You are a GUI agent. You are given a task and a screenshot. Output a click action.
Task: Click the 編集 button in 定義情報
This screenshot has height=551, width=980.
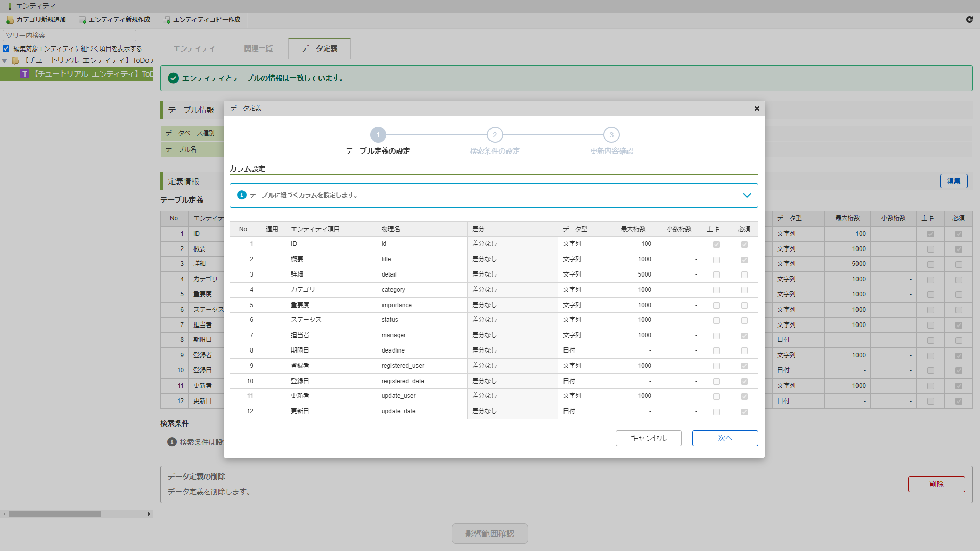tap(953, 181)
